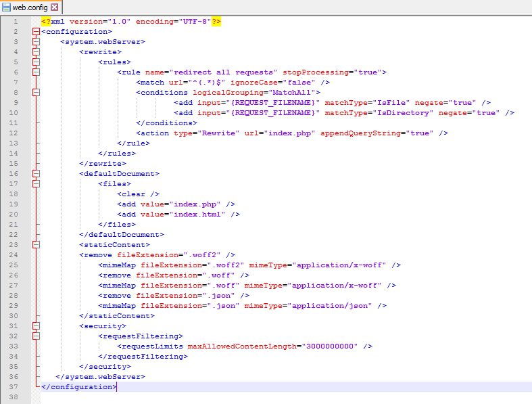The width and height of the screenshot is (532, 404).
Task: Place cursor on empty line 38
Action: 286,397
